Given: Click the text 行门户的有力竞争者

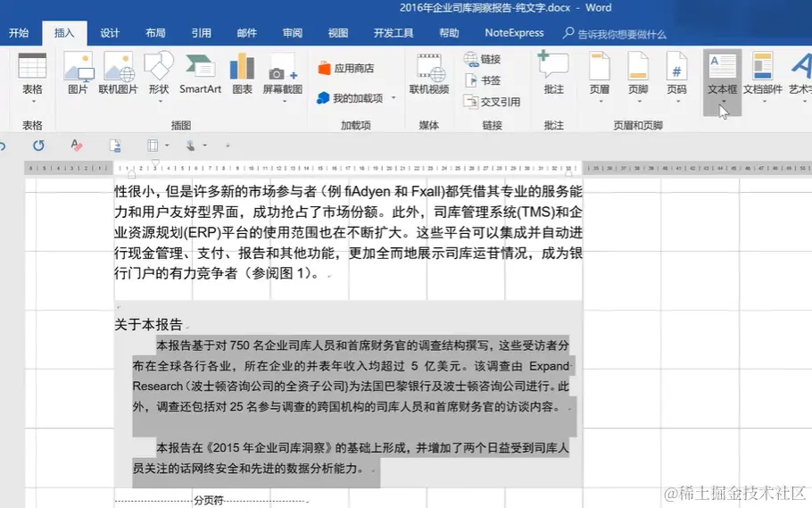Looking at the screenshot, I should [x=176, y=273].
